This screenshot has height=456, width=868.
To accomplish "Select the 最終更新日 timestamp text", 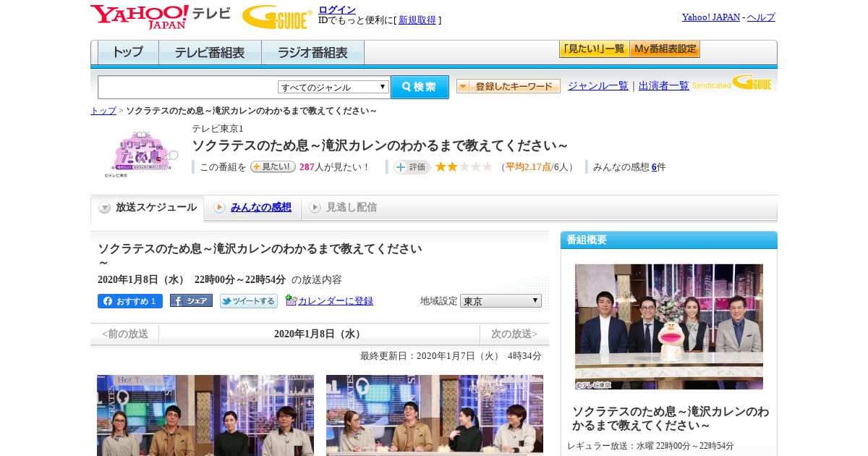I will click(x=451, y=356).
